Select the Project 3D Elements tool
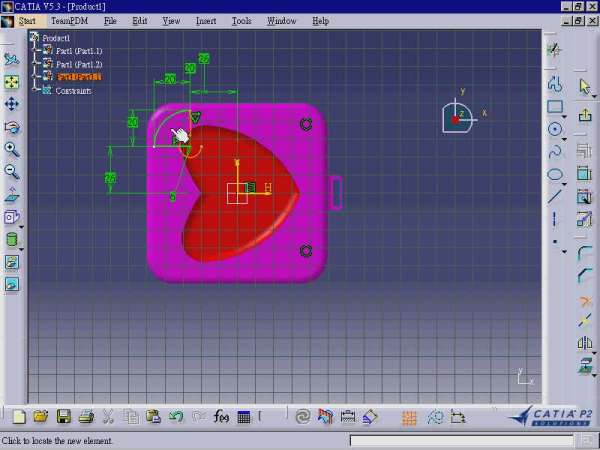Screen dimensions: 600x450 tap(584, 365)
